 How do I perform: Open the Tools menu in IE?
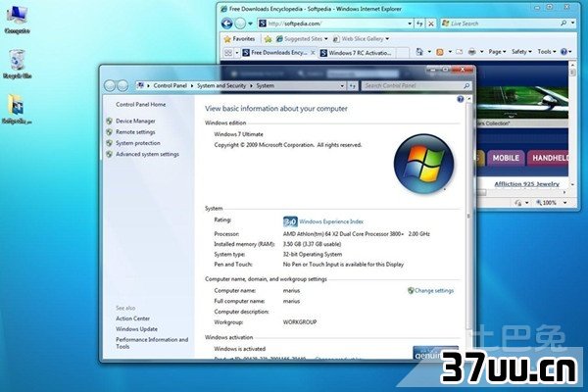[x=547, y=52]
